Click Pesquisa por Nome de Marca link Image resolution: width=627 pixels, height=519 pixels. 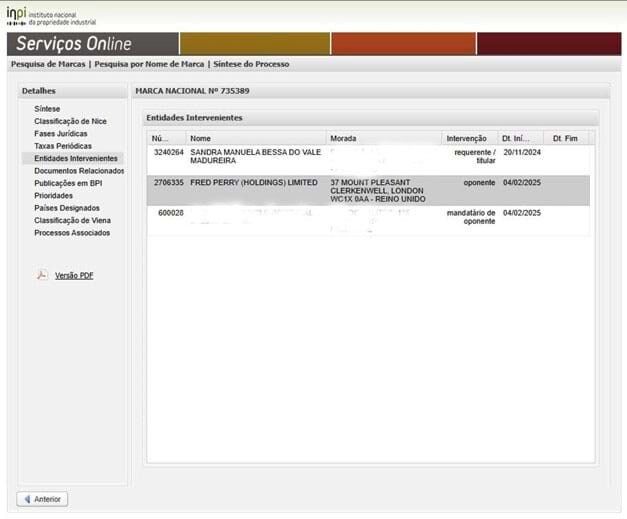pyautogui.click(x=150, y=64)
